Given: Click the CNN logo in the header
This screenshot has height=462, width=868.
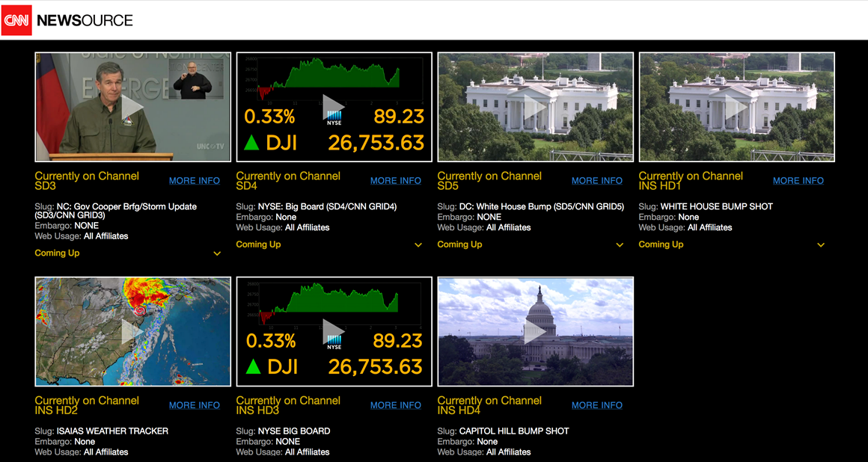Looking at the screenshot, I should 16,20.
